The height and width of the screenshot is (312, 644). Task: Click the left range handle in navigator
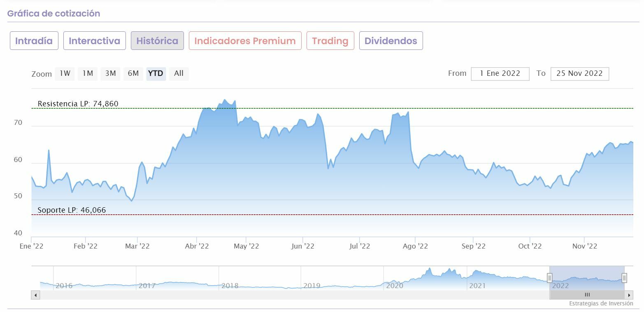(x=549, y=278)
